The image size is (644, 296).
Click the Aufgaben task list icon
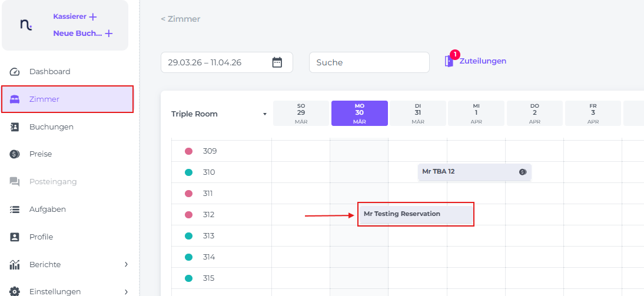click(x=15, y=209)
